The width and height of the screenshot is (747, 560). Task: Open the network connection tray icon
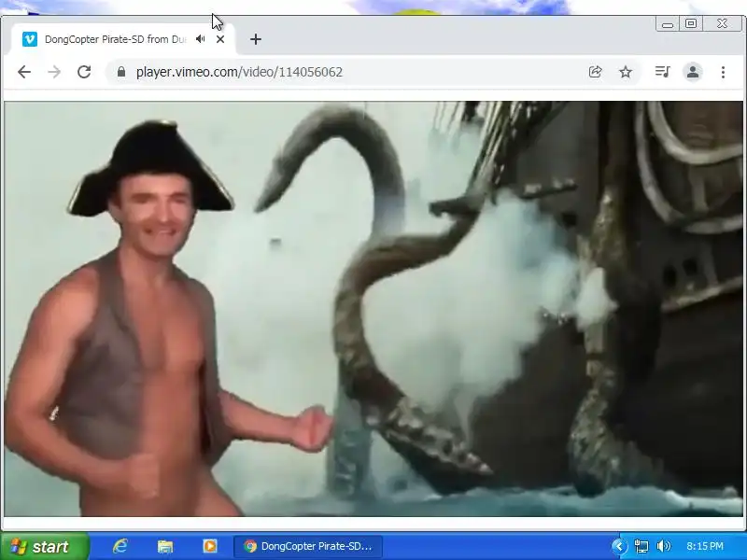pos(641,546)
